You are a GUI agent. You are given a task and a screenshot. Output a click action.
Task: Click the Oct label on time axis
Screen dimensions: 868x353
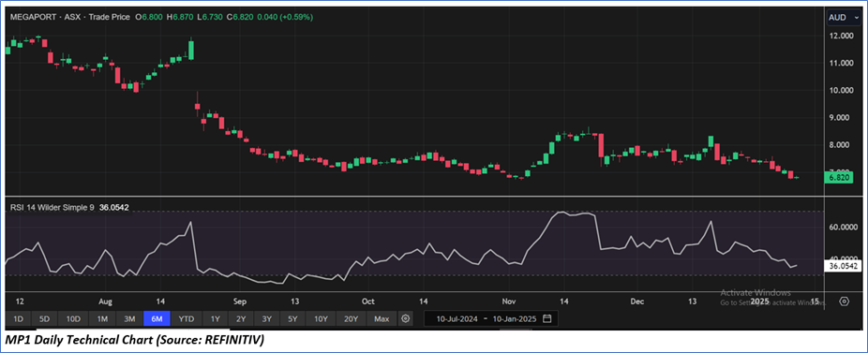(x=367, y=302)
